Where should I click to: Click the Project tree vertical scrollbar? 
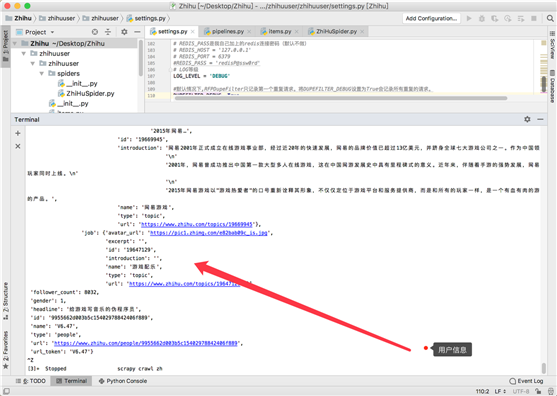[x=141, y=59]
